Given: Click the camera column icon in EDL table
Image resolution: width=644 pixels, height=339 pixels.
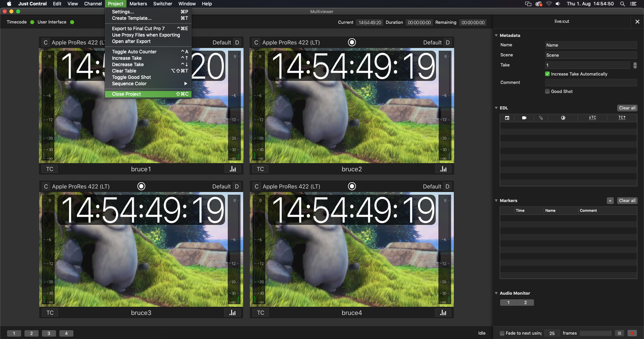Looking at the screenshot, I should (x=524, y=118).
